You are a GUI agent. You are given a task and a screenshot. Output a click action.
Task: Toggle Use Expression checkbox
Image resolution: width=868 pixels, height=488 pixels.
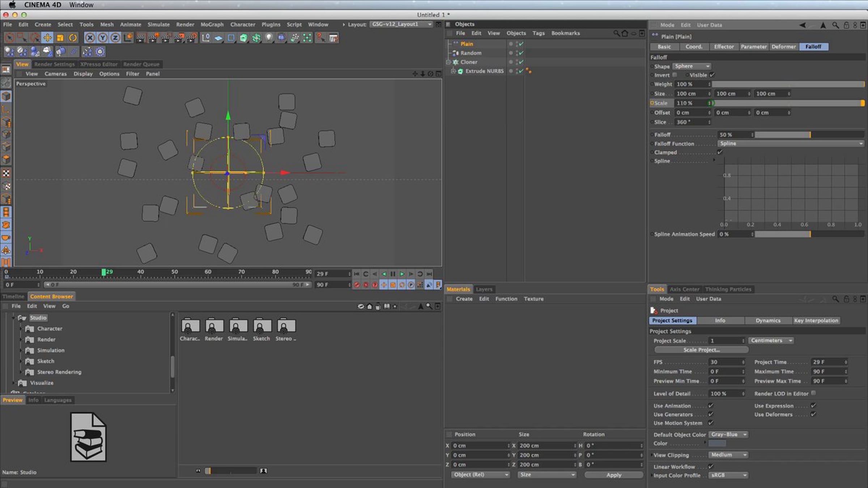813,406
